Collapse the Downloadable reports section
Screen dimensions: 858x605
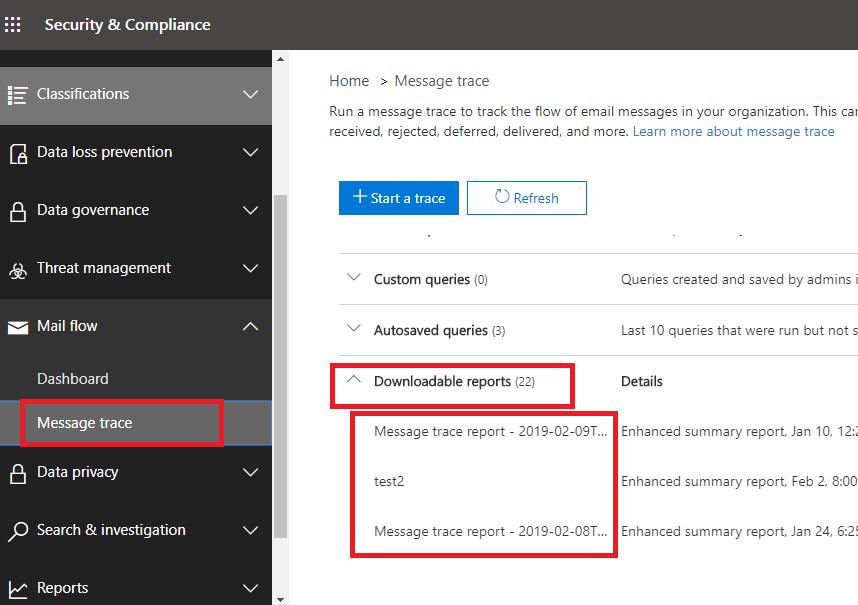pos(353,381)
